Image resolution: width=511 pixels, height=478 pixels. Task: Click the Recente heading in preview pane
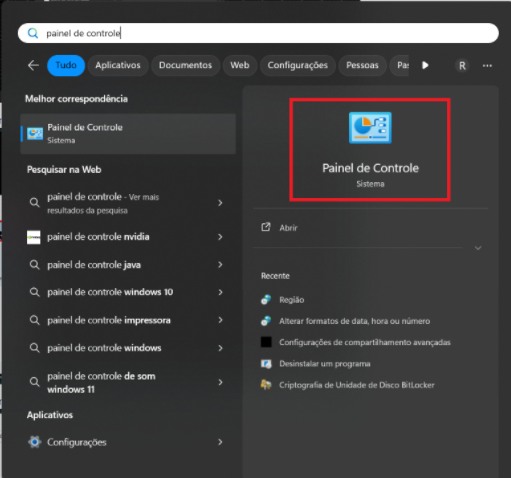(x=275, y=276)
